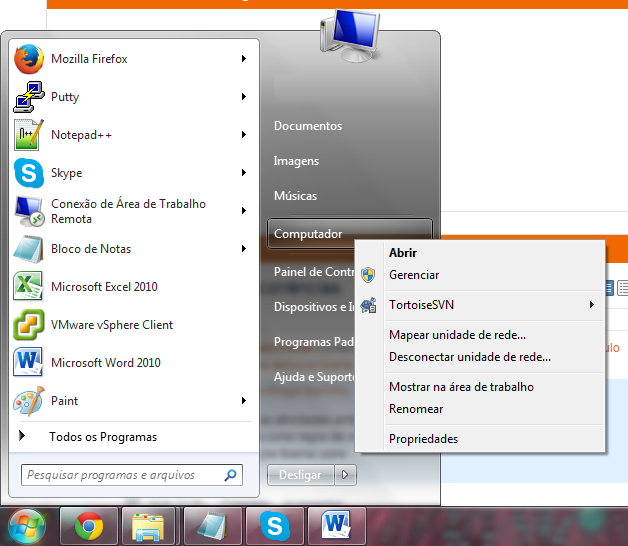Expand the shutdown options arrow next to Desligar
The width and height of the screenshot is (628, 546).
345,475
